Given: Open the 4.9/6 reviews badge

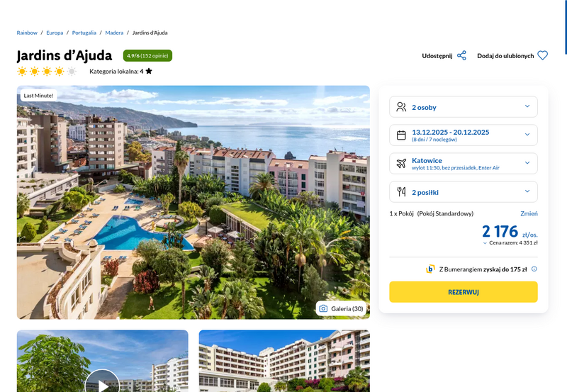Looking at the screenshot, I should [147, 56].
